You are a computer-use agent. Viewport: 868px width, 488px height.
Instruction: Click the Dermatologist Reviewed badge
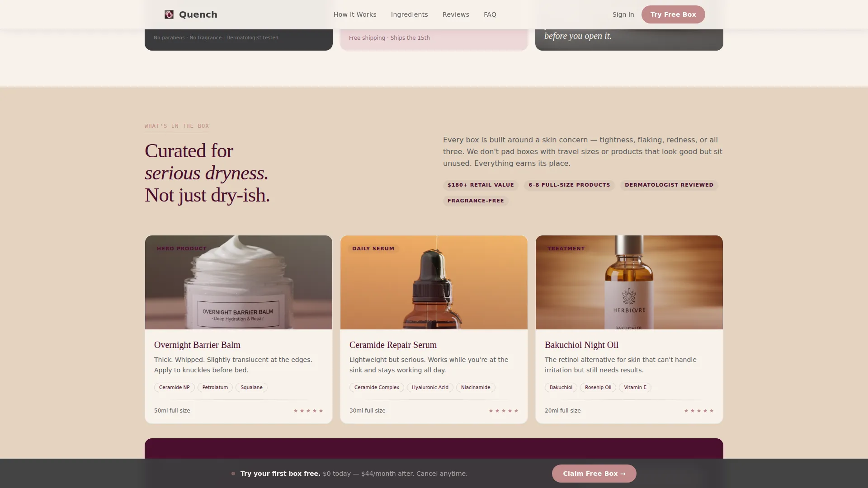tap(669, 185)
